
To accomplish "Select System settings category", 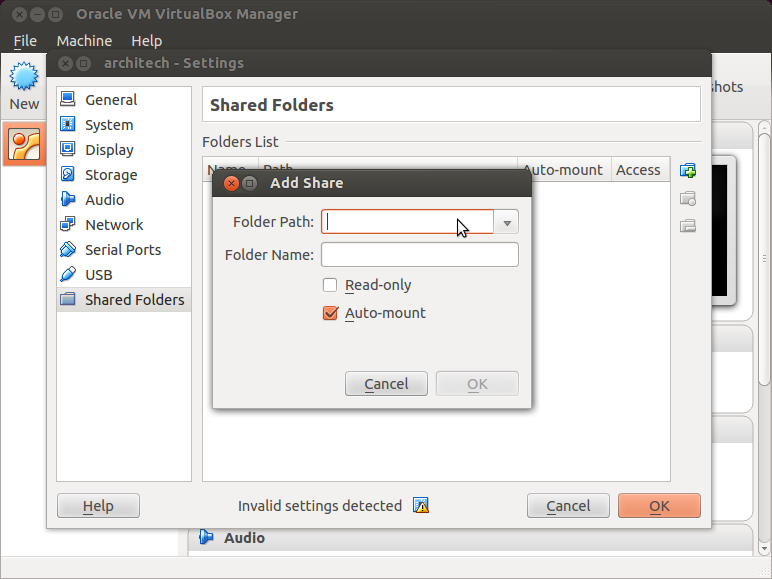I will 124,125.
